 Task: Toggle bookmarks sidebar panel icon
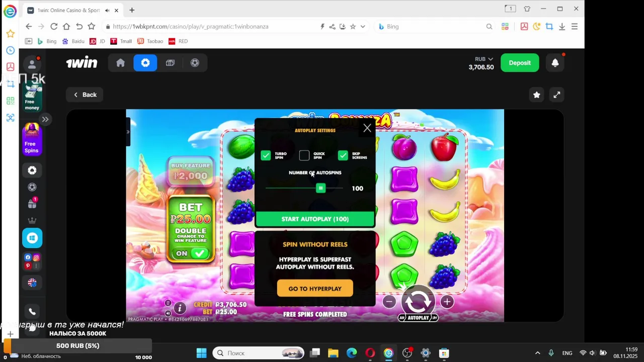(29, 41)
